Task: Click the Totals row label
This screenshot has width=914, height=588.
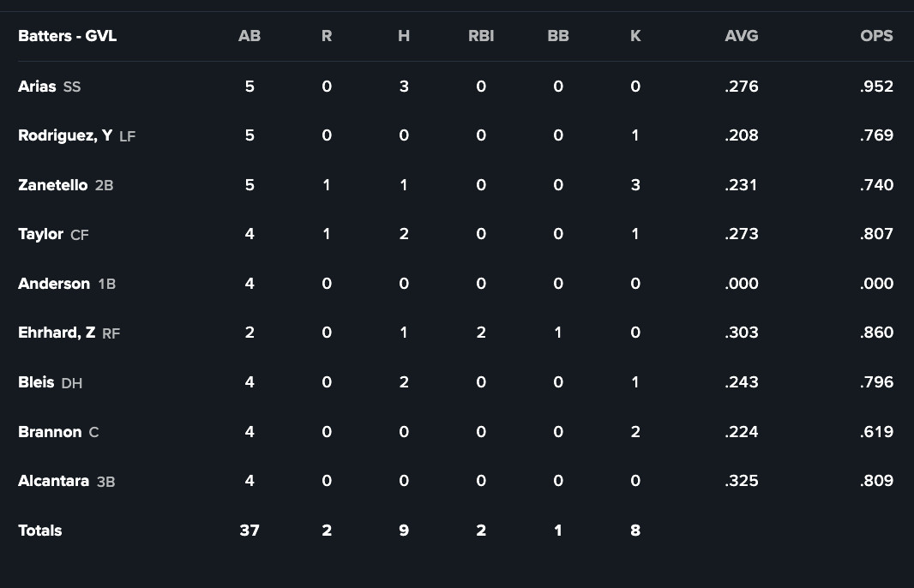Action: (x=40, y=531)
